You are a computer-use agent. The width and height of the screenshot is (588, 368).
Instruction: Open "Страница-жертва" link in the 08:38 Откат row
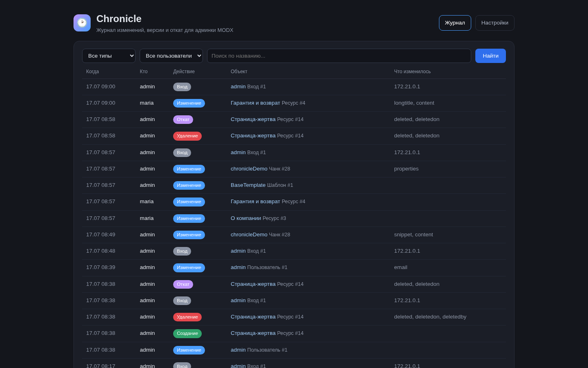253,284
